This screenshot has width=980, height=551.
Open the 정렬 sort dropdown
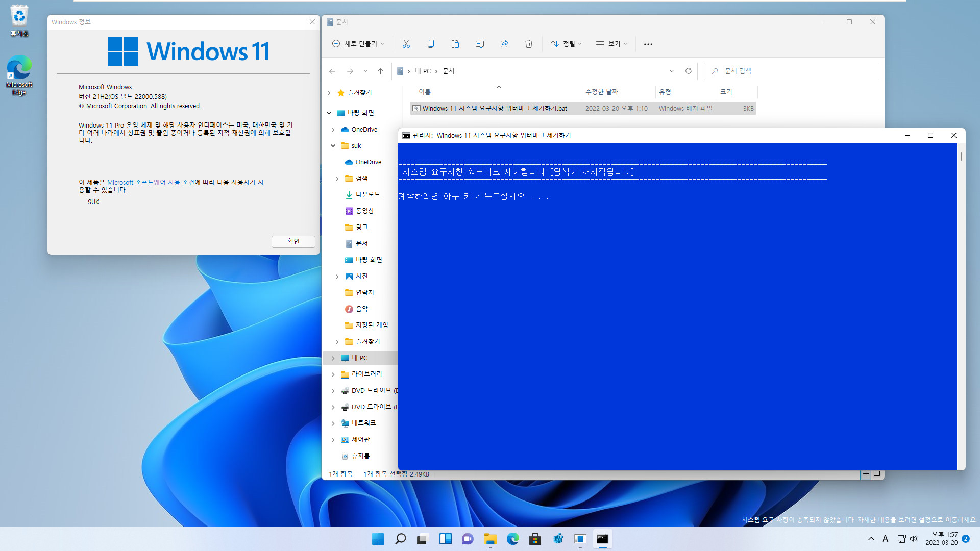pos(566,44)
